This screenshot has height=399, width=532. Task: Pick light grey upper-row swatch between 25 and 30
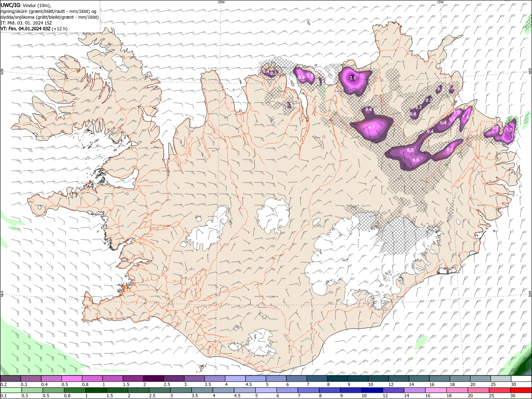click(500, 379)
